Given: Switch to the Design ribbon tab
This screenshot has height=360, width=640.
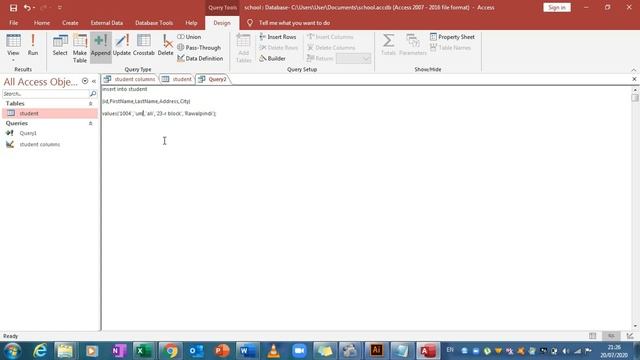Looking at the screenshot, I should 222,23.
